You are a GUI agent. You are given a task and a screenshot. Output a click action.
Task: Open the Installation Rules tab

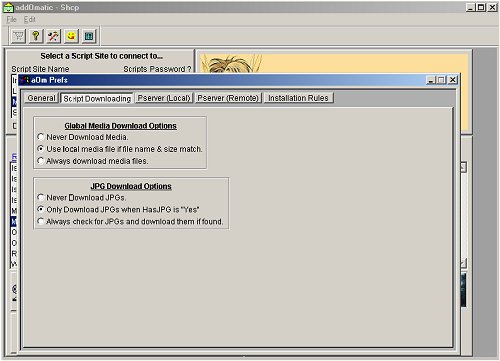click(x=298, y=98)
